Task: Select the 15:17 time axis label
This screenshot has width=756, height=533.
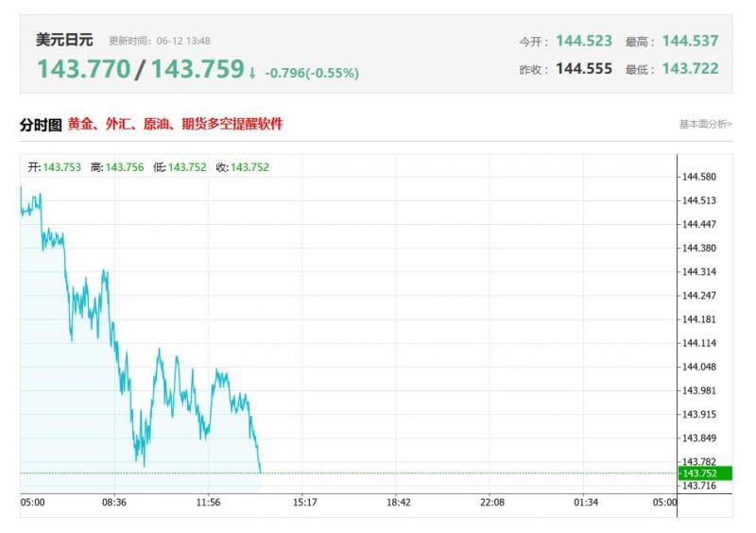Action: pos(304,502)
